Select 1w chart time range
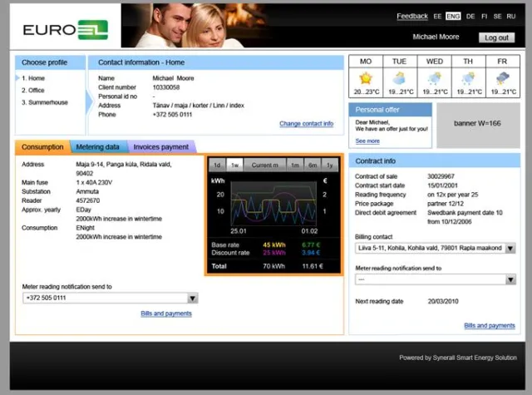This screenshot has width=532, height=395. pyautogui.click(x=235, y=165)
